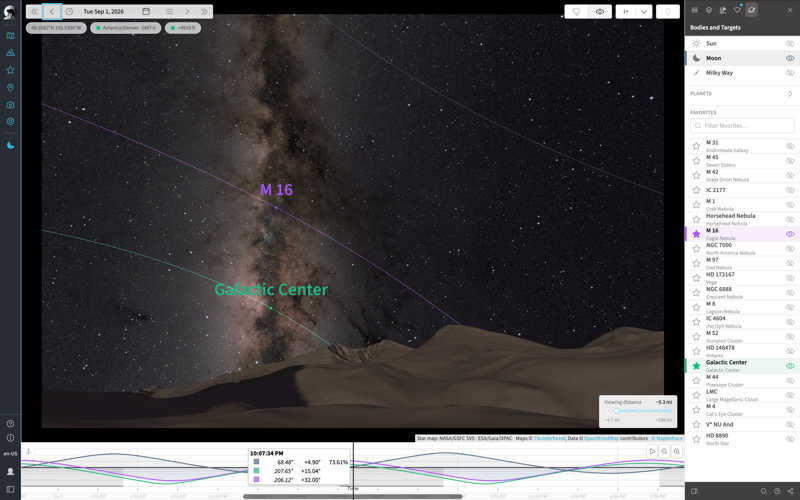Hide the Galactic Center visibility eye
This screenshot has width=800, height=500.
790,366
